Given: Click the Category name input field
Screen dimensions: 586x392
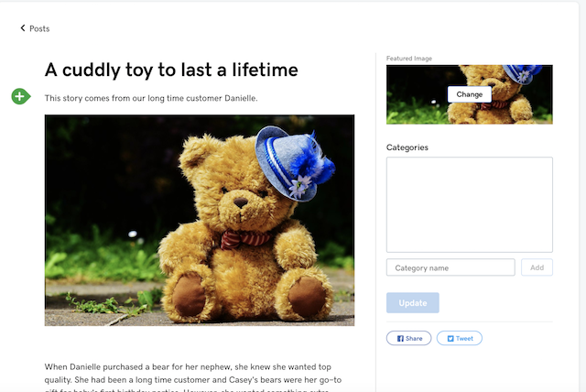Looking at the screenshot, I should (450, 267).
